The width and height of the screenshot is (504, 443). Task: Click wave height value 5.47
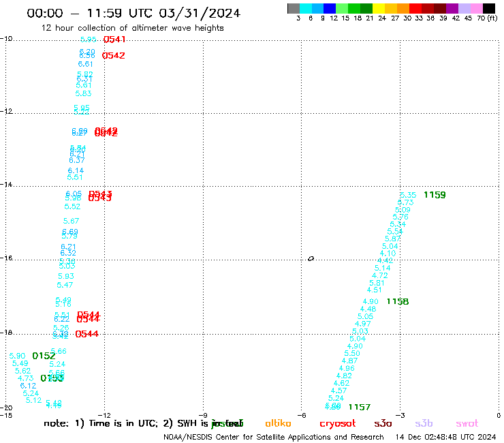tap(65, 285)
